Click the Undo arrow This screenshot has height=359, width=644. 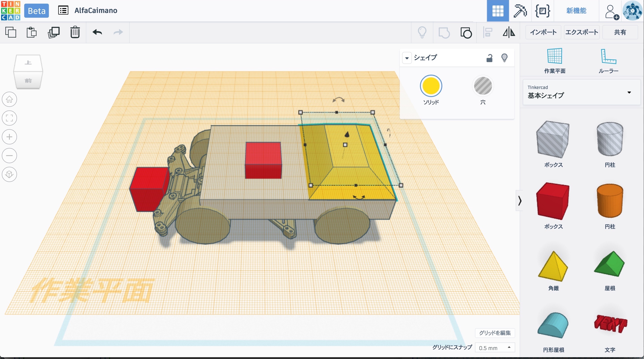pyautogui.click(x=97, y=32)
